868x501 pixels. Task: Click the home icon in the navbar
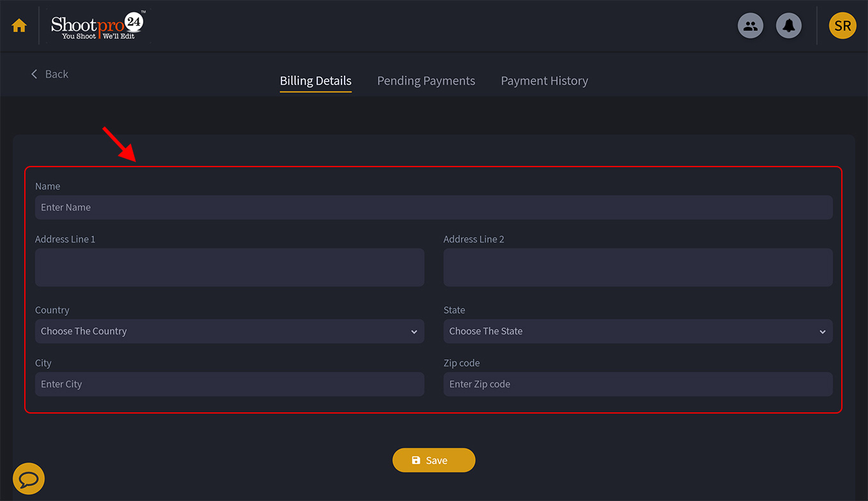19,25
